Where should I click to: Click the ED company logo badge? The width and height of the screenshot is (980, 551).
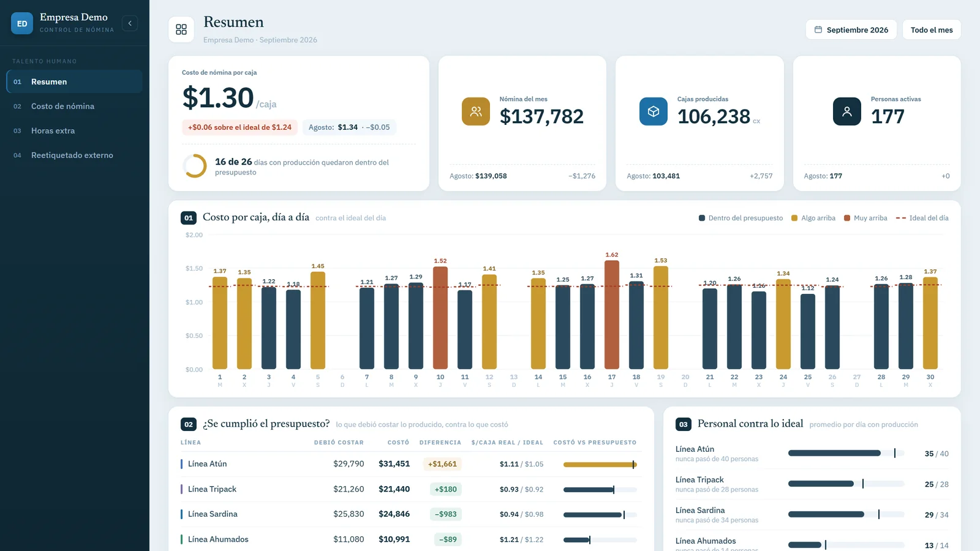tap(22, 23)
